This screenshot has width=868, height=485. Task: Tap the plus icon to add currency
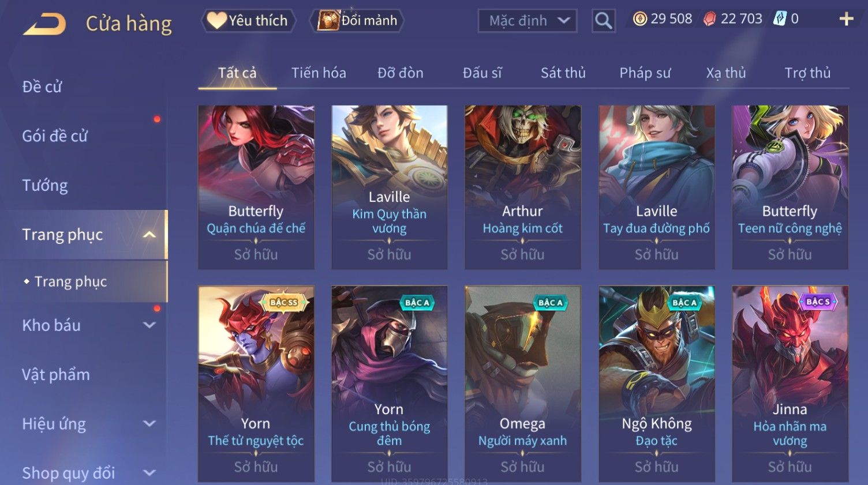click(846, 20)
